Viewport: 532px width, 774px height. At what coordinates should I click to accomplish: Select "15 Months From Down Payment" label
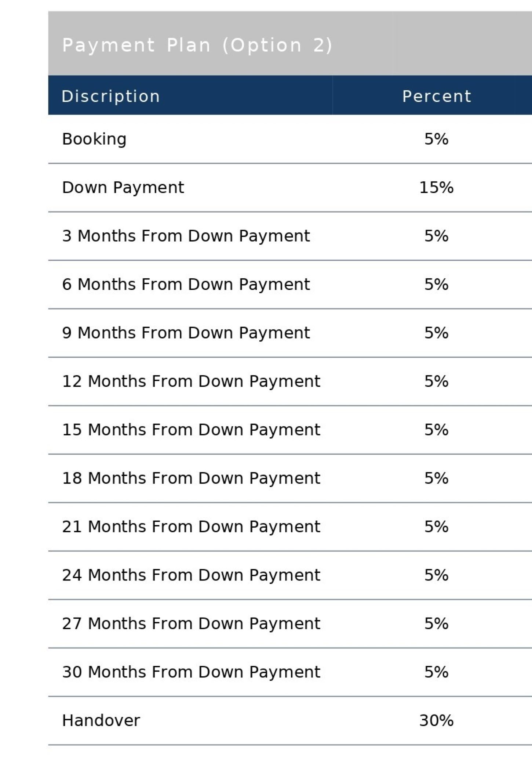pyautogui.click(x=191, y=430)
